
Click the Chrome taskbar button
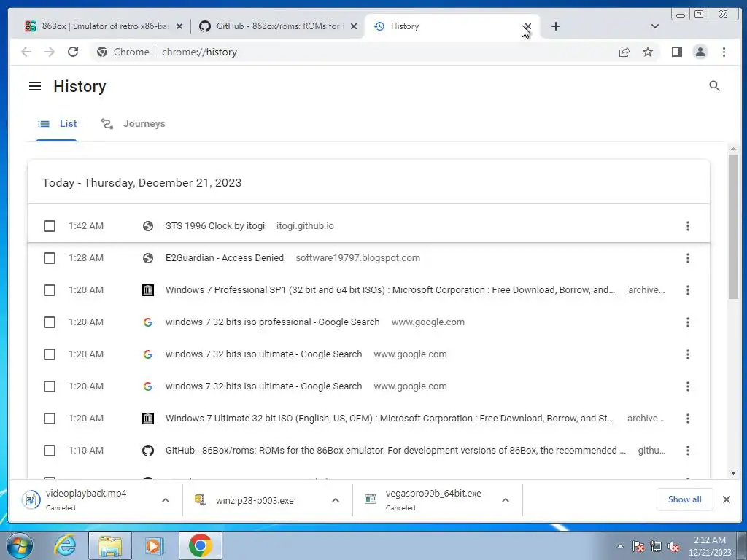200,545
